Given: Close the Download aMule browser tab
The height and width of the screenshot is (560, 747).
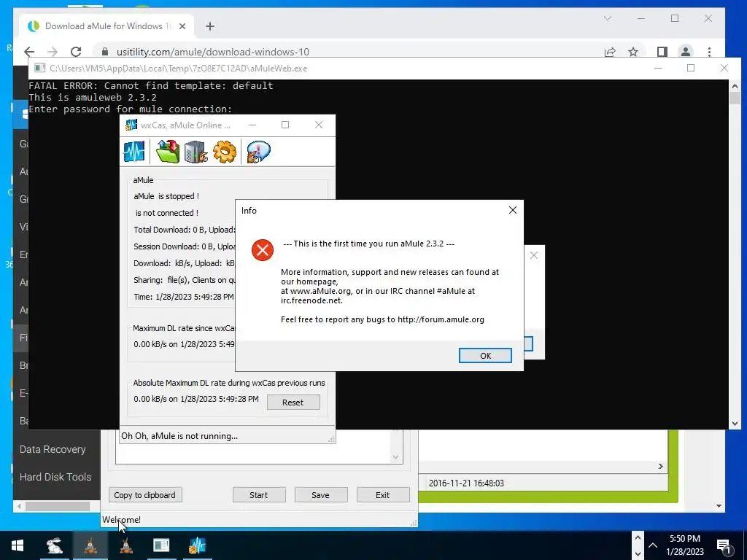Looking at the screenshot, I should (x=182, y=26).
